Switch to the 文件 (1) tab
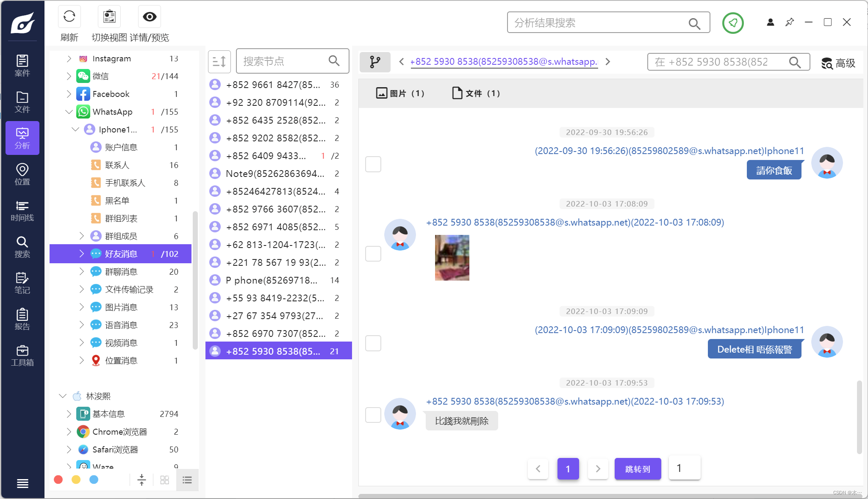The image size is (868, 499). [x=476, y=93]
